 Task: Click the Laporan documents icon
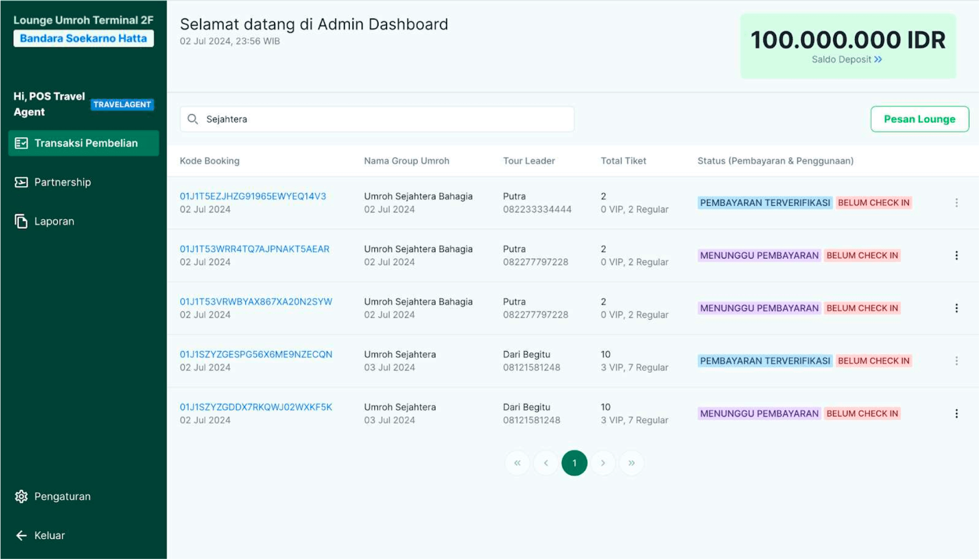[21, 221]
